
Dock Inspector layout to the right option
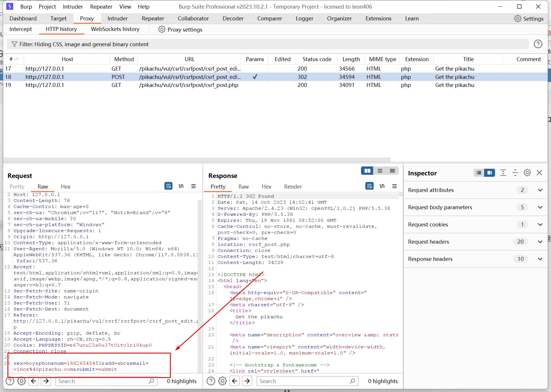point(490,173)
